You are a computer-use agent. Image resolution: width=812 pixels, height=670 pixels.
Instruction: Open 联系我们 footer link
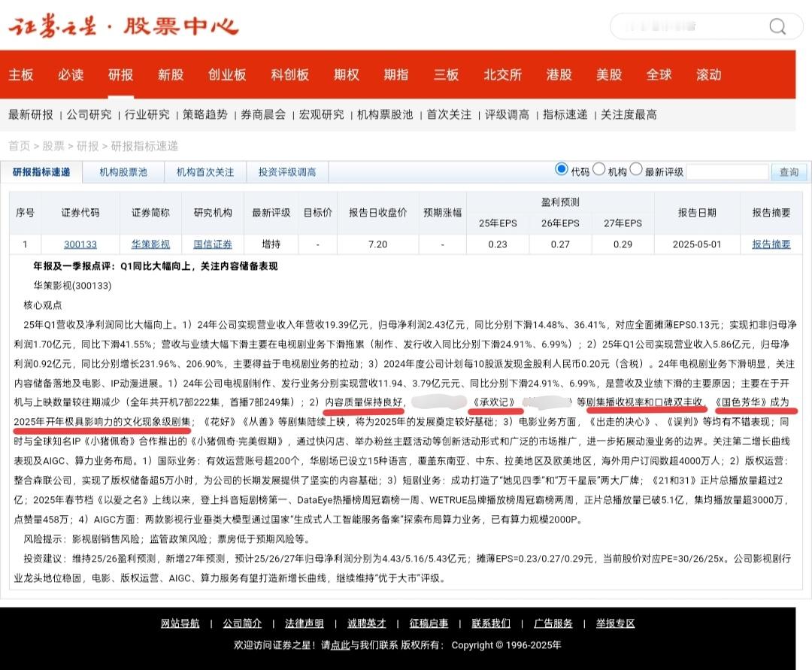pos(491,623)
